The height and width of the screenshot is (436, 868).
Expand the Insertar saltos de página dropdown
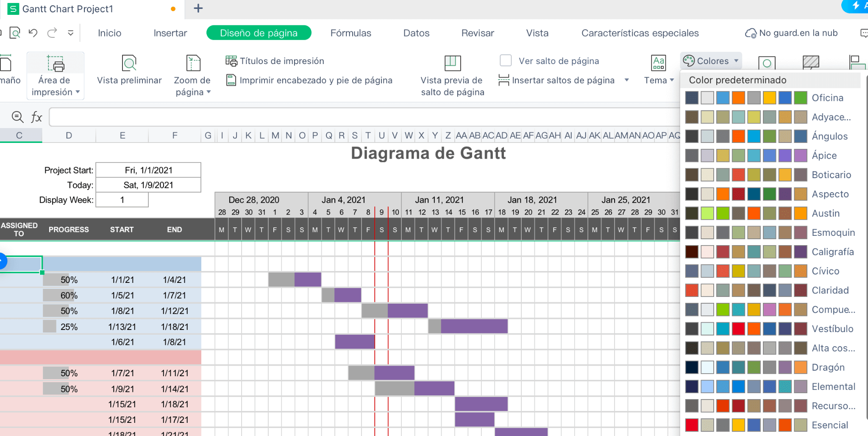pos(626,80)
